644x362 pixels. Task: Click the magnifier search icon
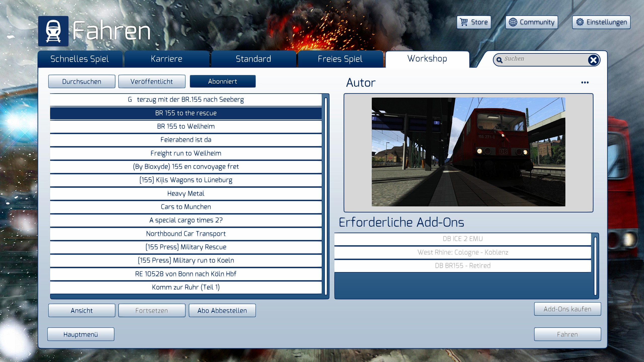[x=499, y=60]
